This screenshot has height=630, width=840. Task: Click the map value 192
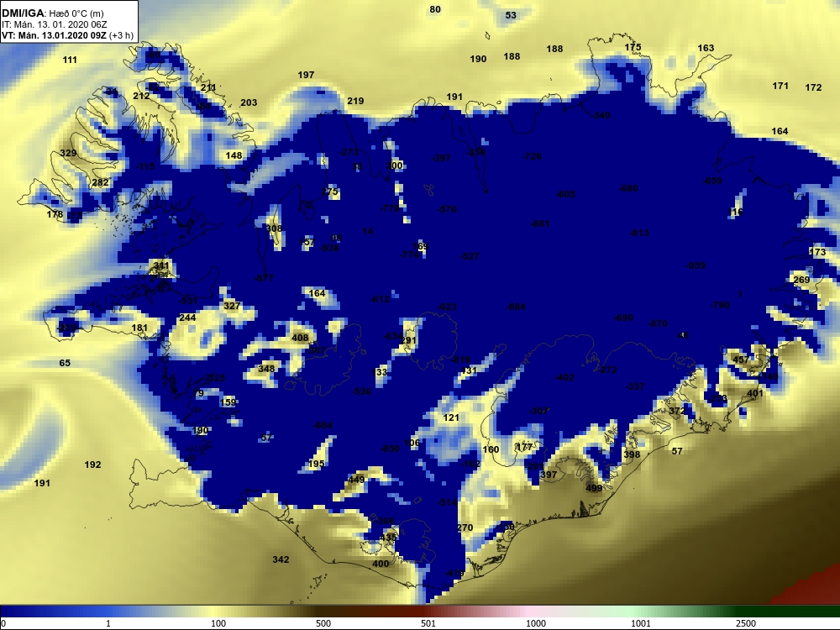coord(92,465)
